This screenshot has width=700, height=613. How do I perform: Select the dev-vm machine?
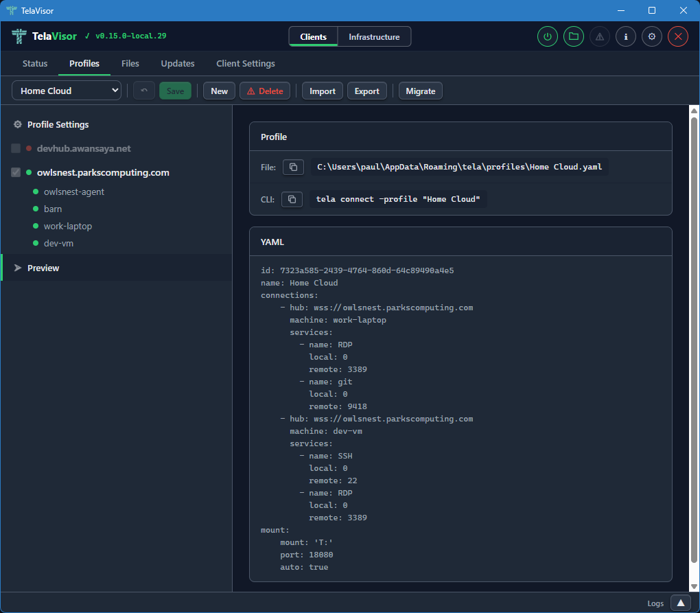point(58,243)
